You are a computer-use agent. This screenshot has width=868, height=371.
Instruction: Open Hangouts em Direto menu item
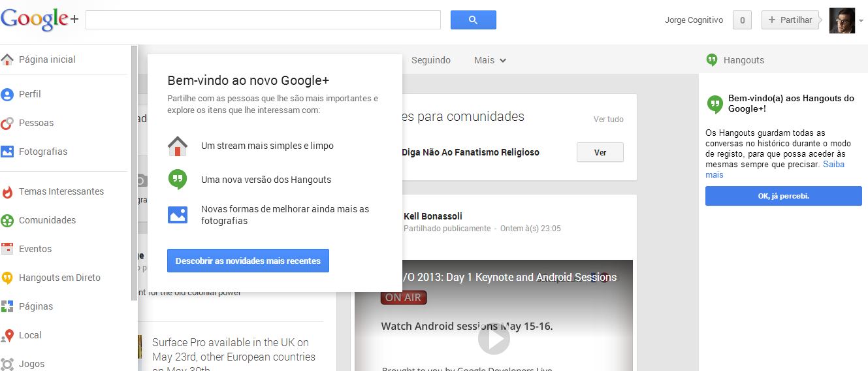pos(59,278)
